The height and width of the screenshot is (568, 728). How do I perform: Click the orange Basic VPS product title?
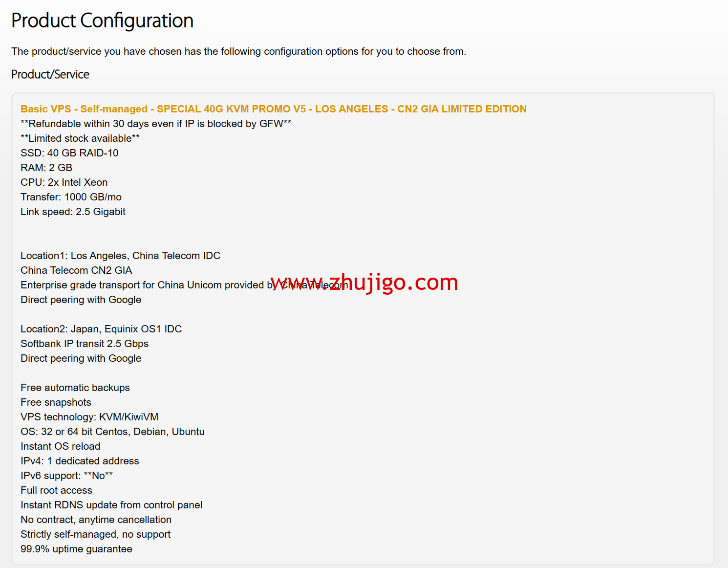(x=273, y=109)
